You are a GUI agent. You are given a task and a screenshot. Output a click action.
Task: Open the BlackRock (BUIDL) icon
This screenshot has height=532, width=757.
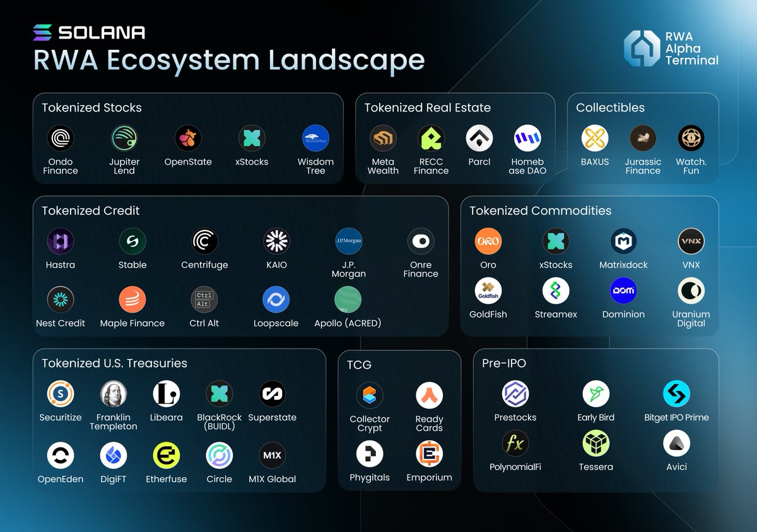[220, 394]
